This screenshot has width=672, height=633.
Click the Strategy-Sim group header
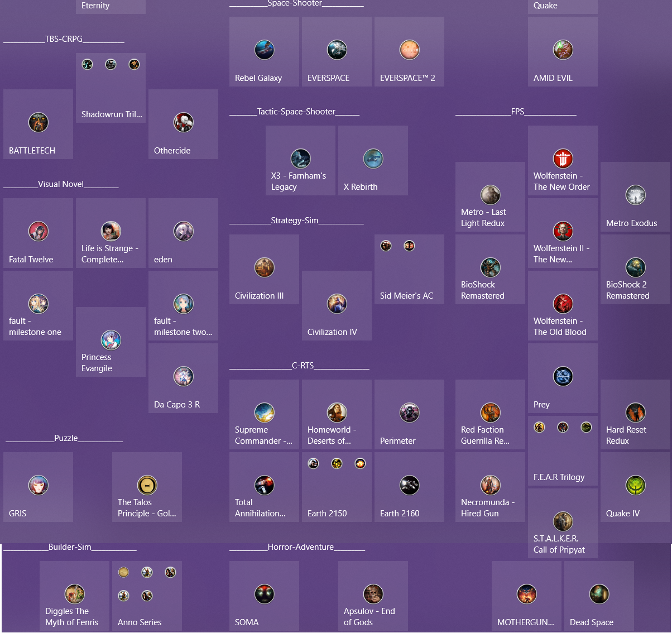[296, 220]
